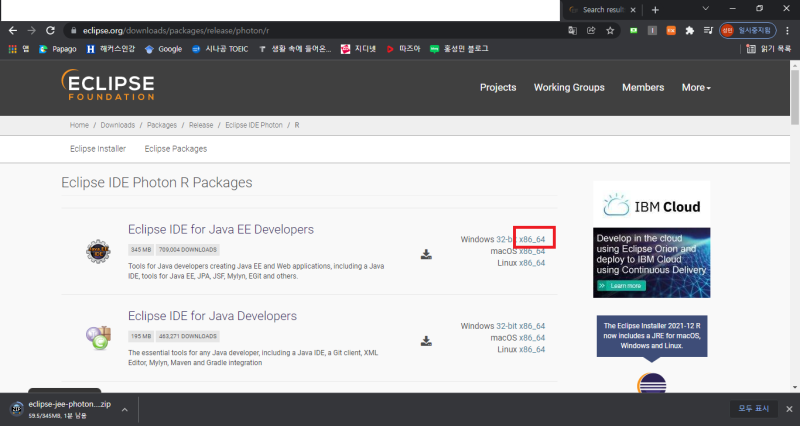
Task: Reload the page using the refresh icon
Action: click(x=51, y=31)
